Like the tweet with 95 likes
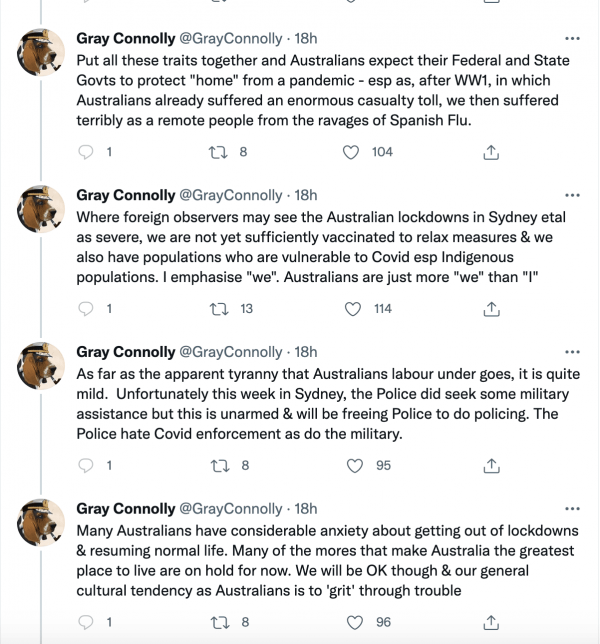The width and height of the screenshot is (600, 644). point(355,466)
